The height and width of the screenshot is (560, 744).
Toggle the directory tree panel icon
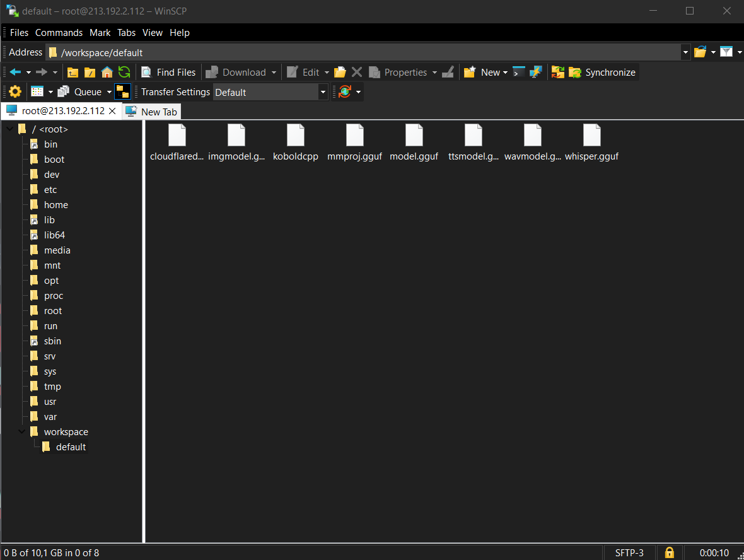click(x=123, y=91)
